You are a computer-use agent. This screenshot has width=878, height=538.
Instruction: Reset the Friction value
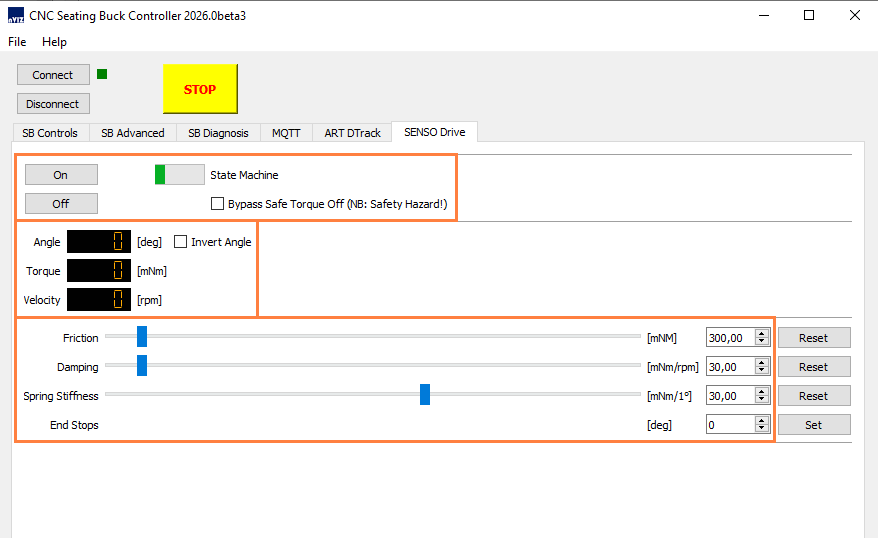click(814, 338)
